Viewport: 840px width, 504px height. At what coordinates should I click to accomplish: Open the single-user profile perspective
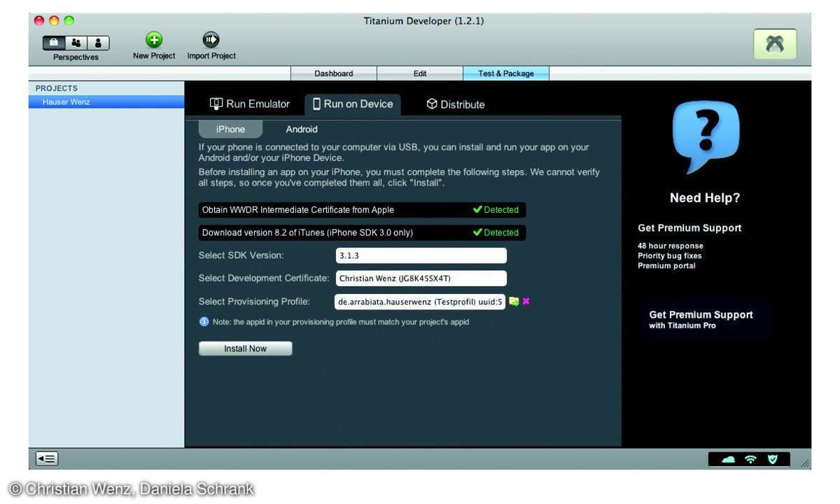[98, 43]
